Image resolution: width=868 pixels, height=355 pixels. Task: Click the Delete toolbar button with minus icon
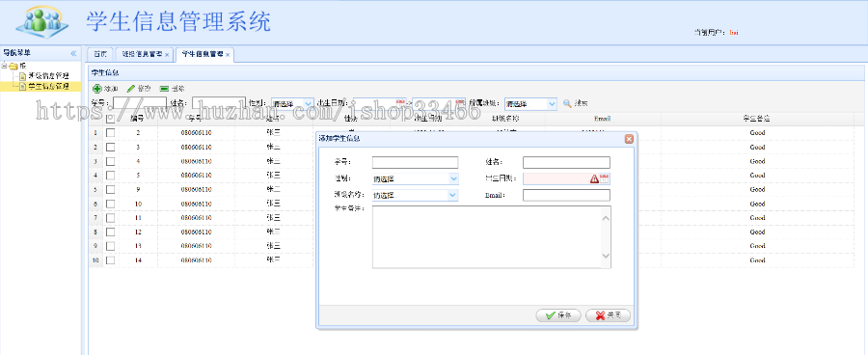coord(173,89)
